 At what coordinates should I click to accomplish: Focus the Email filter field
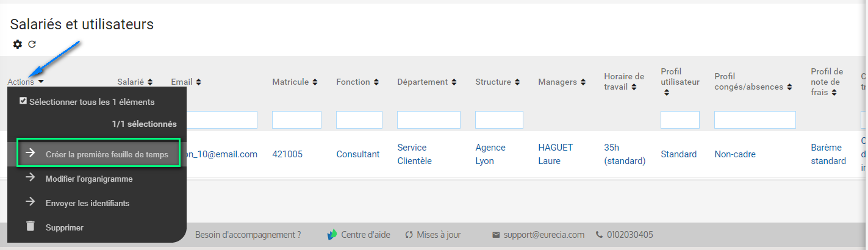[x=222, y=120]
